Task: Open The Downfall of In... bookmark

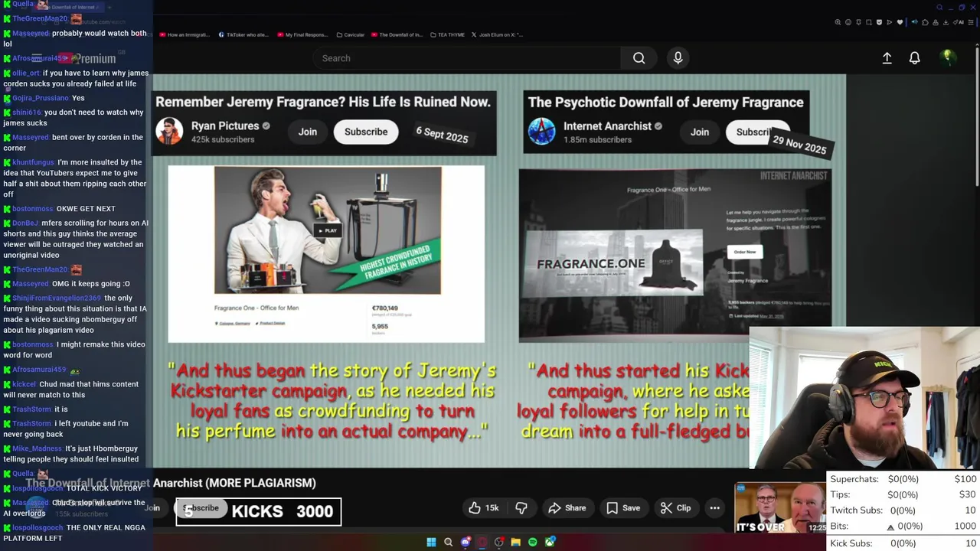Action: click(397, 34)
